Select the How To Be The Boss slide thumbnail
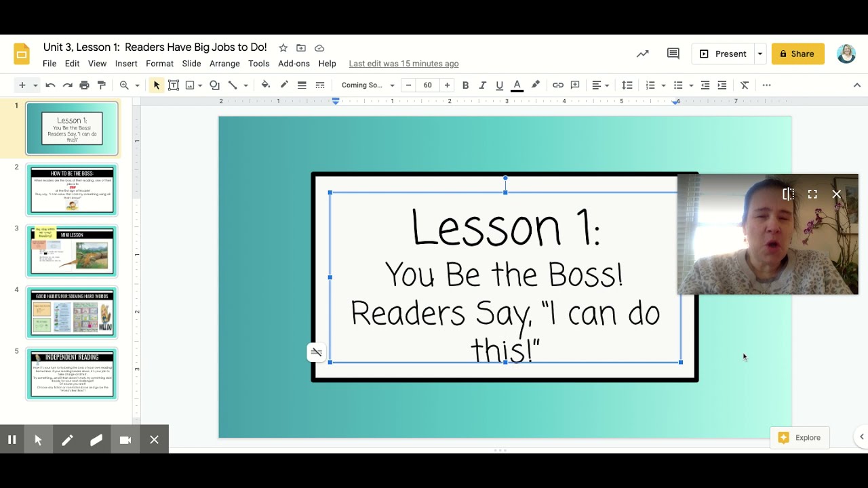The width and height of the screenshot is (868, 488). [x=72, y=190]
